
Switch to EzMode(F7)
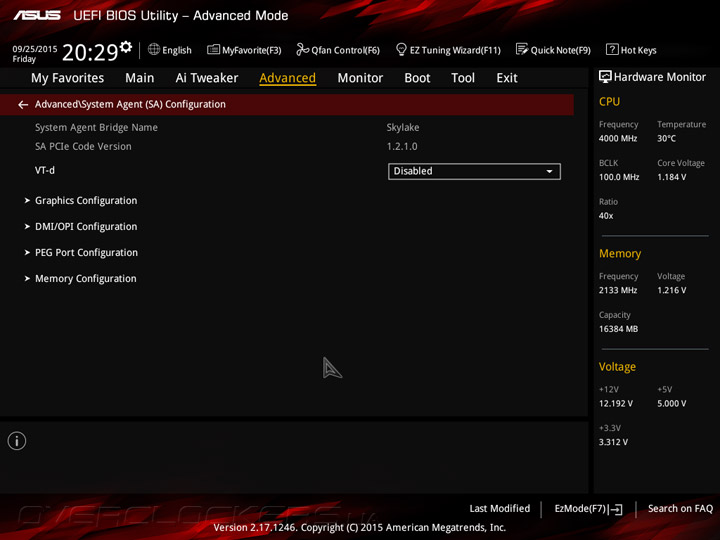[x=588, y=509]
